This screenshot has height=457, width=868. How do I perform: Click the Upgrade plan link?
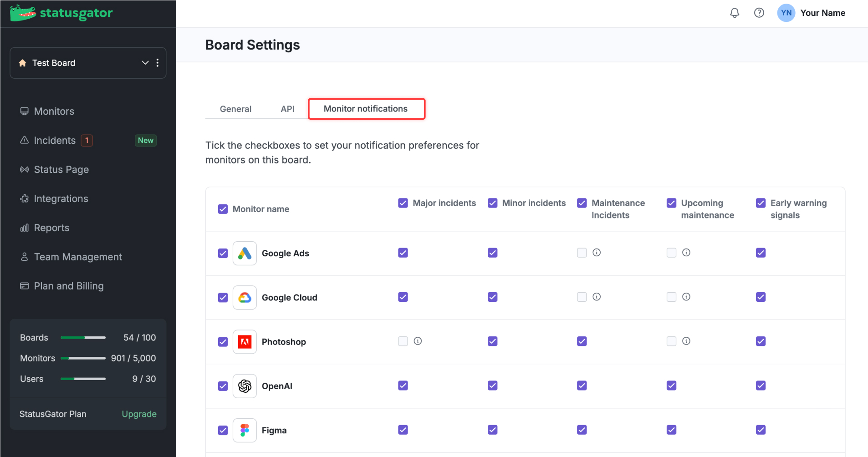coord(139,414)
